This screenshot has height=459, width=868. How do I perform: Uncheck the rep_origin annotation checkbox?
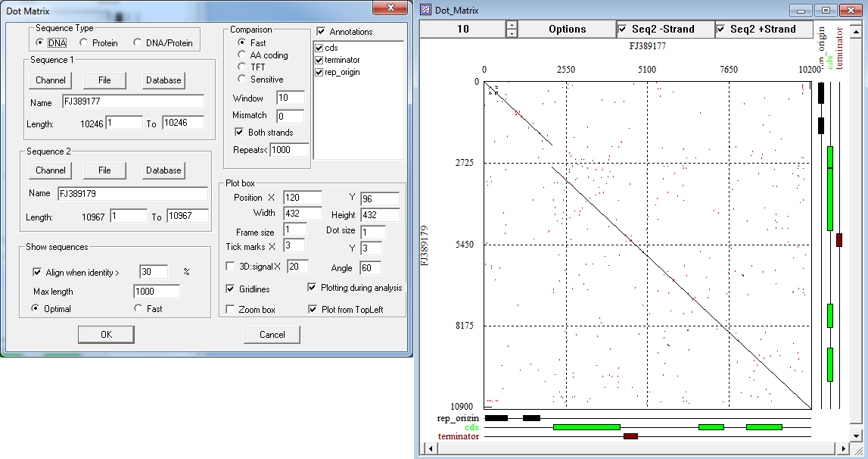coord(319,72)
